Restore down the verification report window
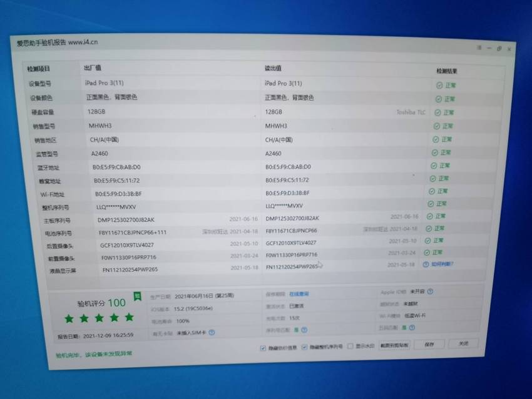532x399 pixels. (x=499, y=49)
